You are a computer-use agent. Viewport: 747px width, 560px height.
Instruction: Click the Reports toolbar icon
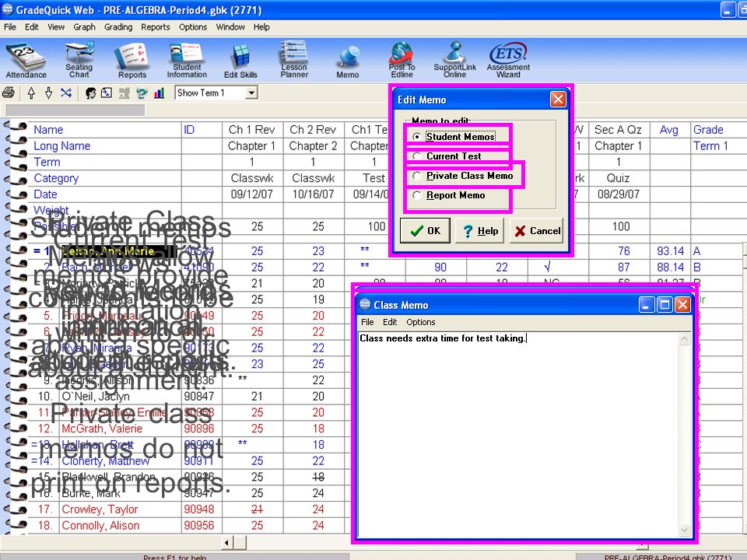132,60
